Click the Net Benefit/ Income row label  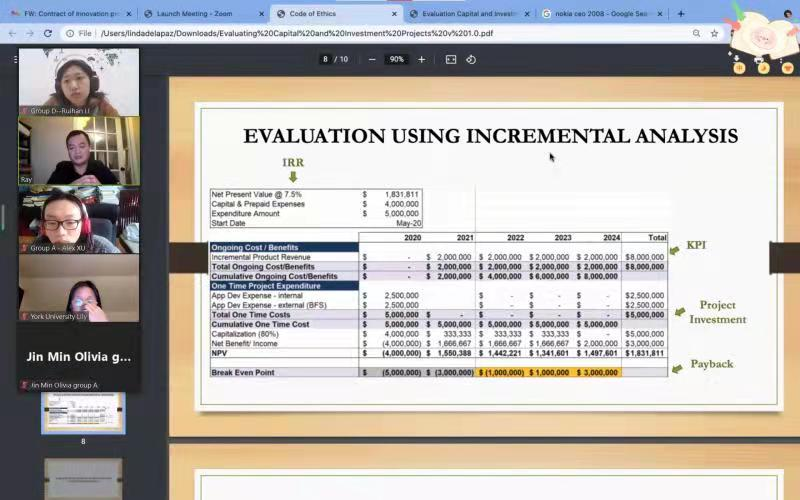244,344
